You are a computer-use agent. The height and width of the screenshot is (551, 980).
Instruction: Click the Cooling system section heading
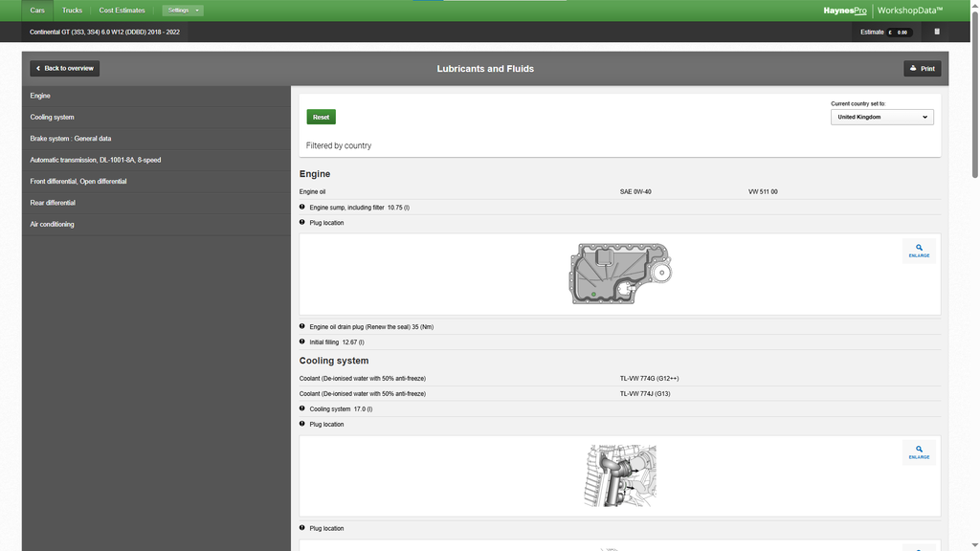point(334,361)
